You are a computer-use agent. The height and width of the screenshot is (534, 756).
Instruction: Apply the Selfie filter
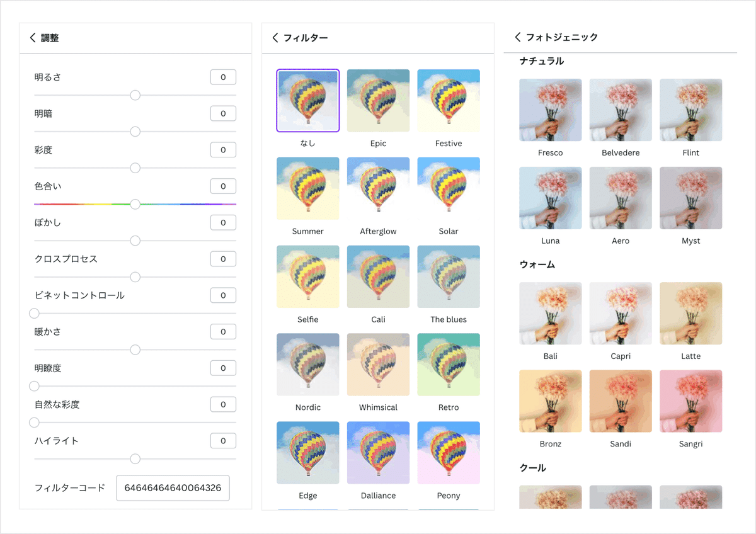click(307, 276)
